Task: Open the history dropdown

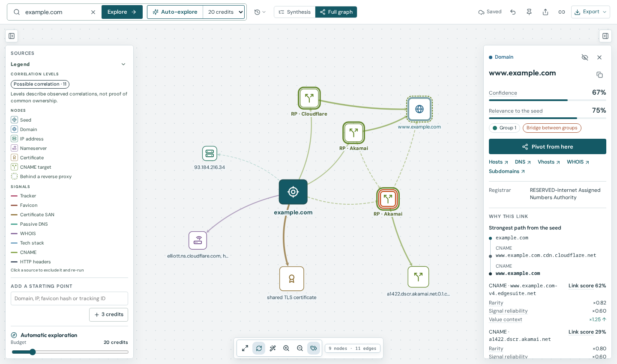Action: tap(260, 12)
